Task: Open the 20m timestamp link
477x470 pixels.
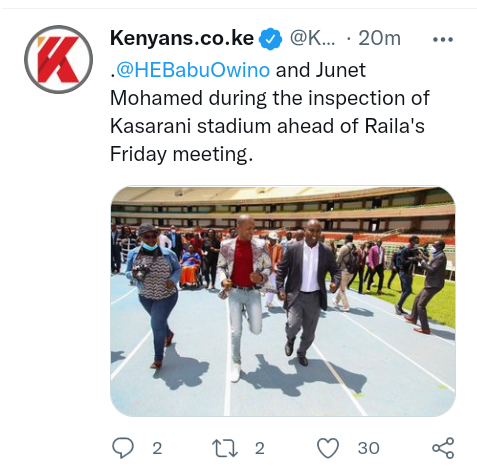Action: coord(380,38)
